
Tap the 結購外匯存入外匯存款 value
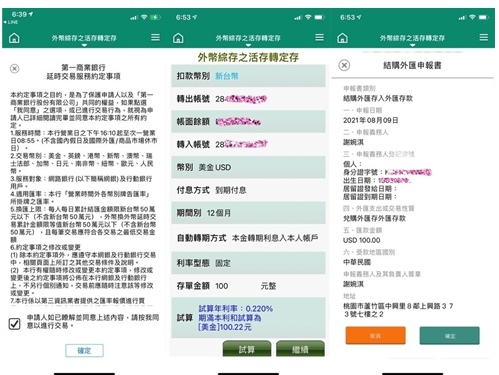378,98
